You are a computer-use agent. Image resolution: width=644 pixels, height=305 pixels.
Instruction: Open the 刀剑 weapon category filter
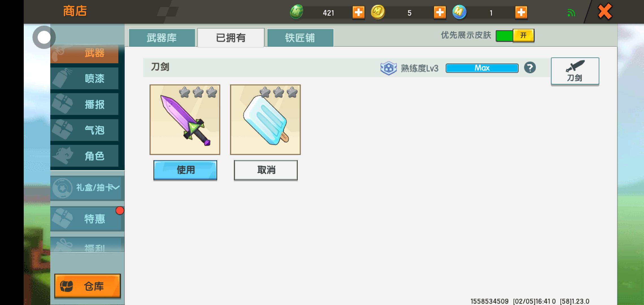575,71
